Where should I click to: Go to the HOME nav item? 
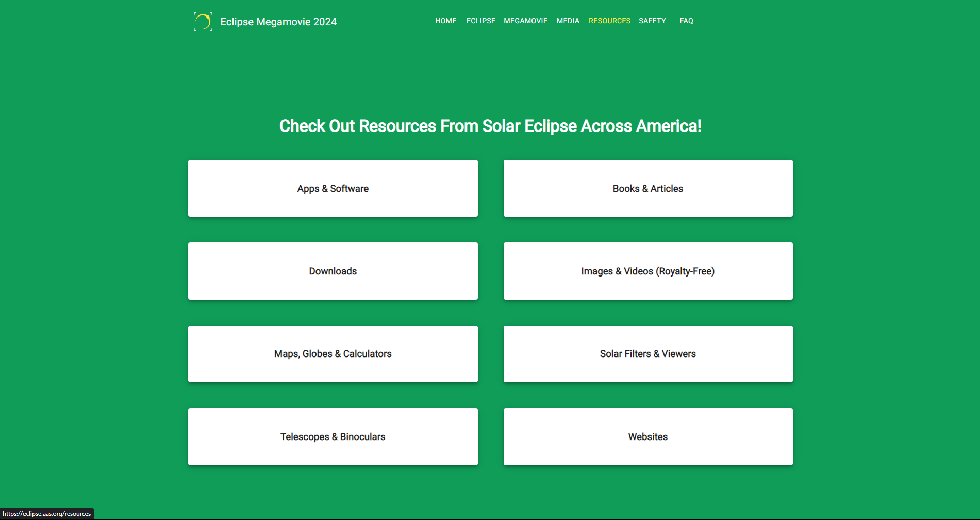click(x=445, y=21)
